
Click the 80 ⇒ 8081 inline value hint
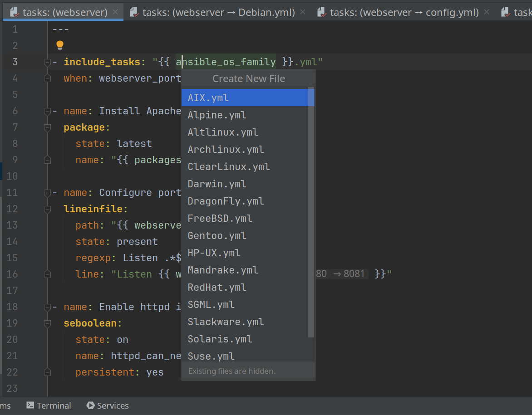tap(341, 274)
